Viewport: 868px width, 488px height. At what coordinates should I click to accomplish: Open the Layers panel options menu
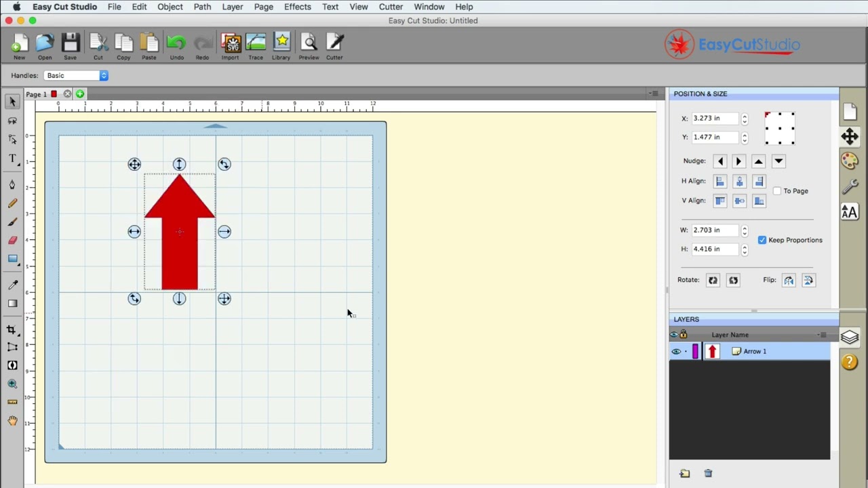click(823, 335)
